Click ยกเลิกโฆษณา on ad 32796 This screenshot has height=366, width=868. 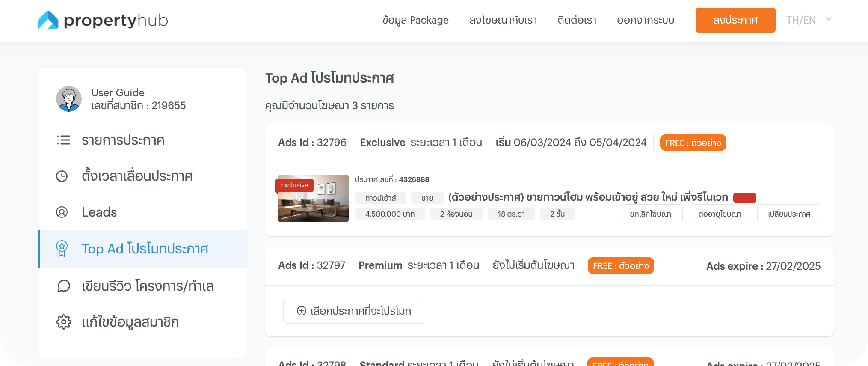tap(650, 214)
